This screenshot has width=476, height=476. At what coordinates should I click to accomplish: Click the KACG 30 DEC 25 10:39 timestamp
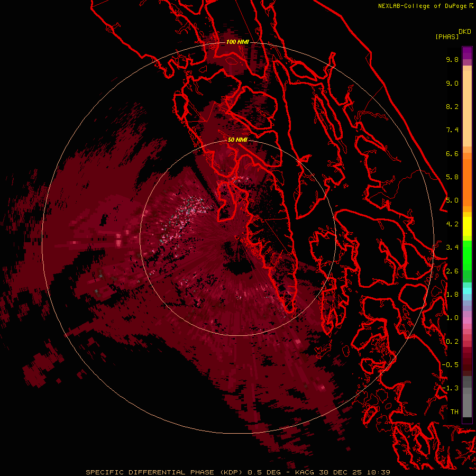point(342,472)
